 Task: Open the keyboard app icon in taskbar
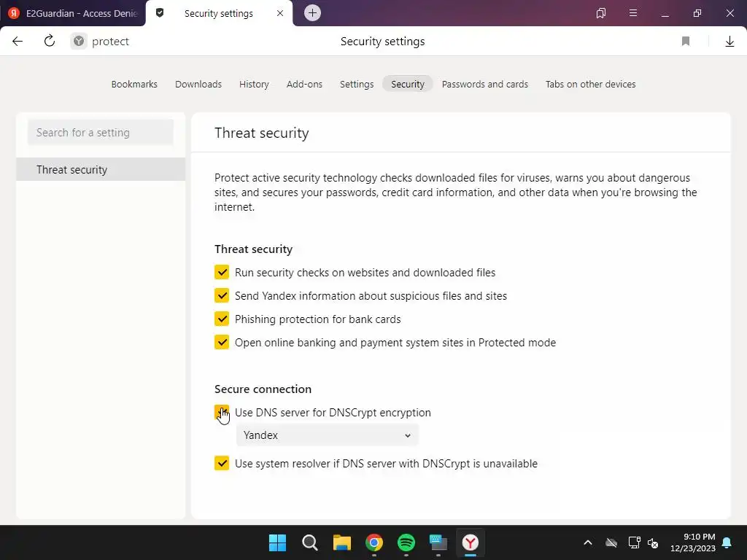click(438, 542)
